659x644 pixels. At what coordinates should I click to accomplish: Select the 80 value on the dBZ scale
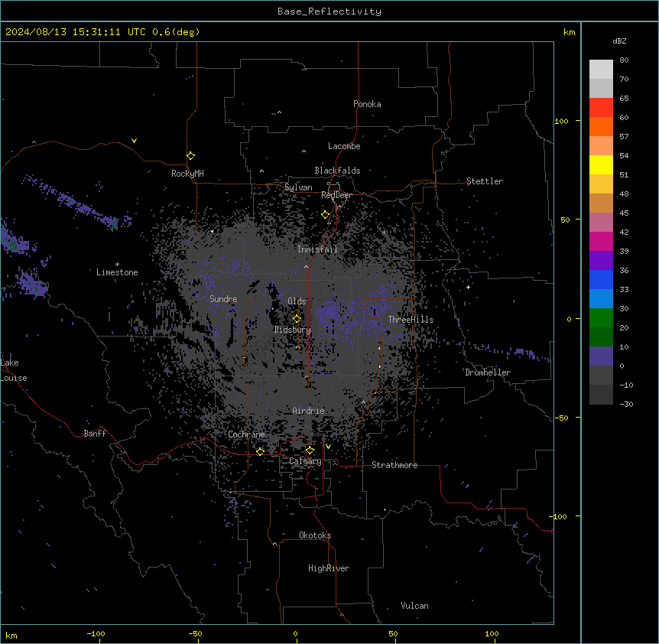point(624,60)
